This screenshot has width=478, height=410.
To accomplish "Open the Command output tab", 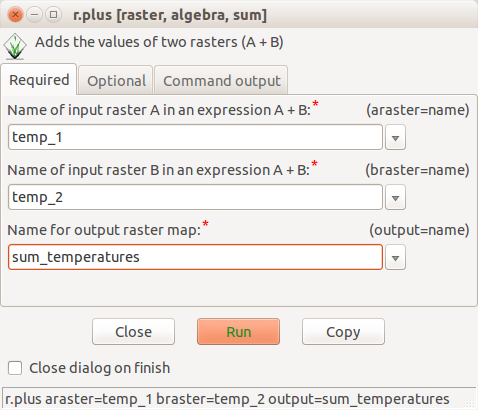I will [x=222, y=80].
